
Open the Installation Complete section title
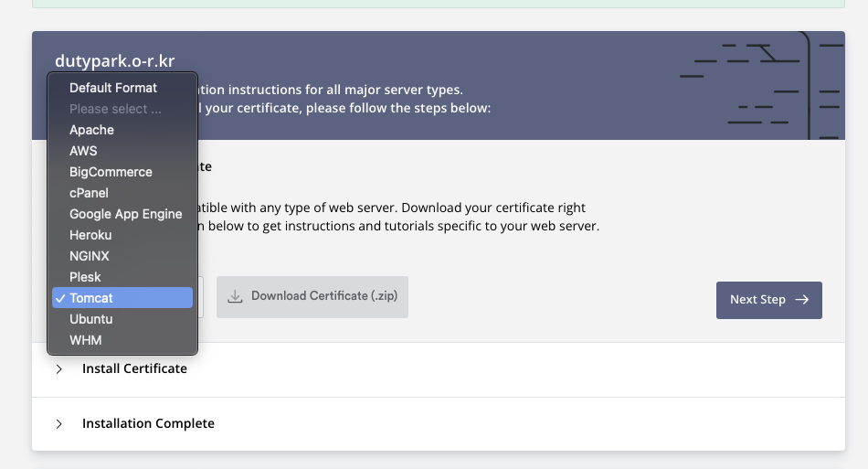(x=148, y=423)
